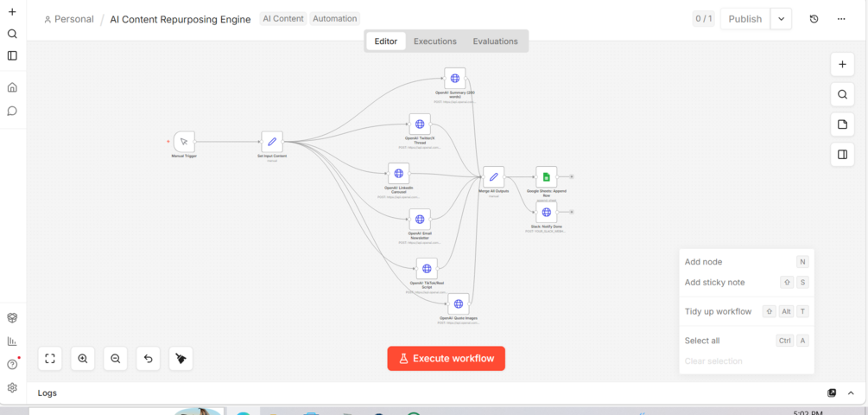Open the templates cube icon in the sidebar
The height and width of the screenshot is (415, 868).
[12, 317]
